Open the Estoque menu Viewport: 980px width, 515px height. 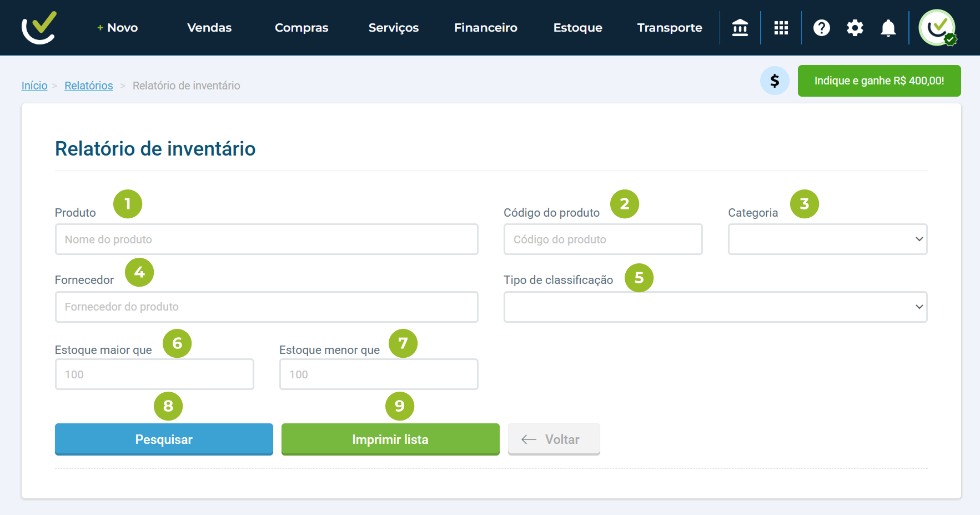578,28
